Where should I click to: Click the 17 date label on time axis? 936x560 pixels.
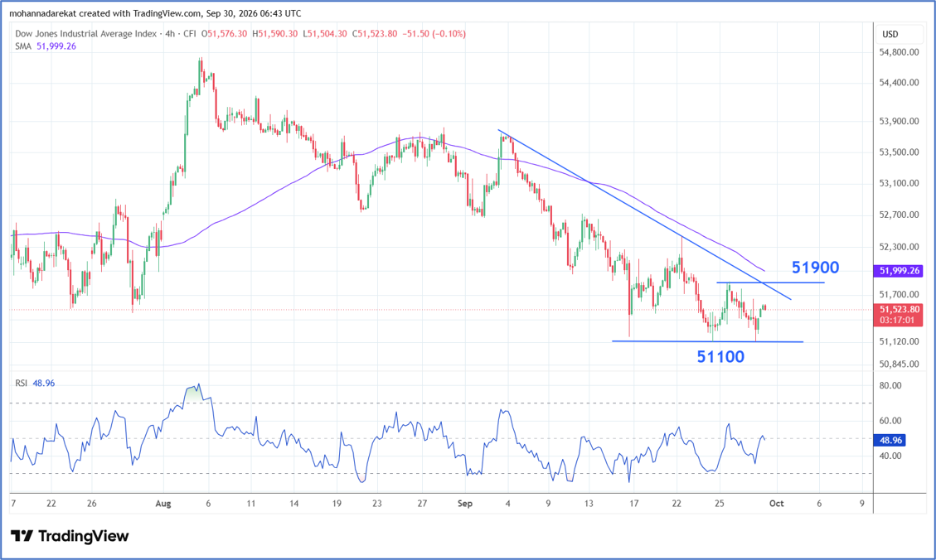click(x=634, y=504)
